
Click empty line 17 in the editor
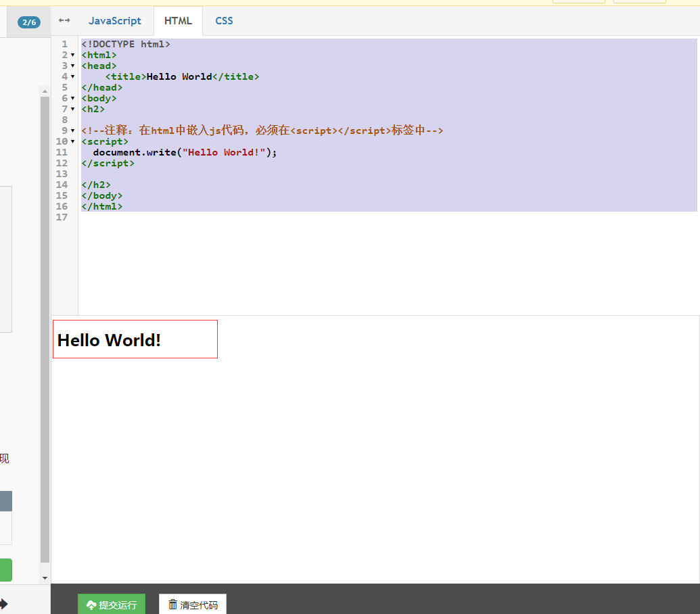pyautogui.click(x=388, y=217)
